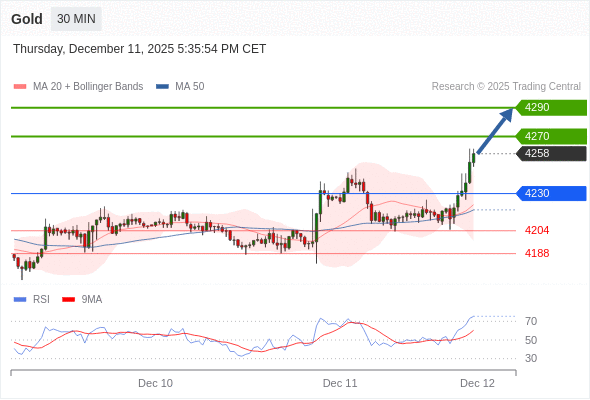This screenshot has height=400, width=590.
Task: Click the RSI 70 level label
Action: (531, 321)
